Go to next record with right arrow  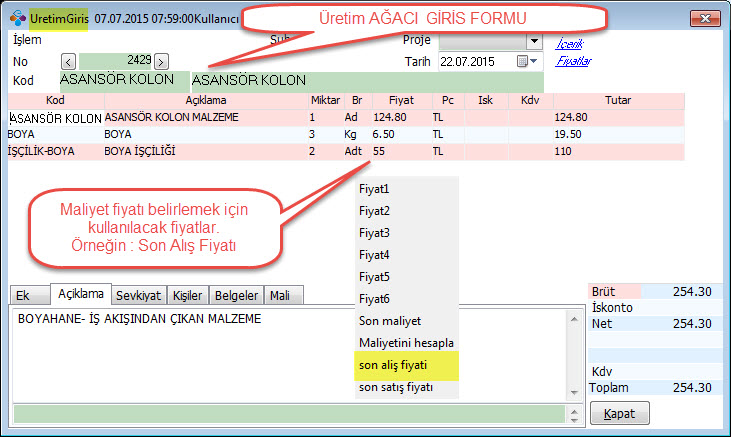[x=161, y=62]
